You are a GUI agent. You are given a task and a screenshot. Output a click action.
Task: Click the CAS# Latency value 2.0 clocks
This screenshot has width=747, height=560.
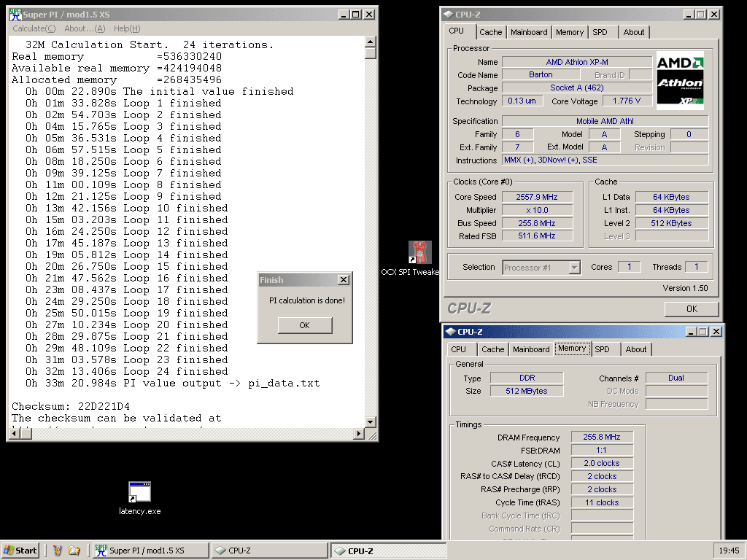602,463
